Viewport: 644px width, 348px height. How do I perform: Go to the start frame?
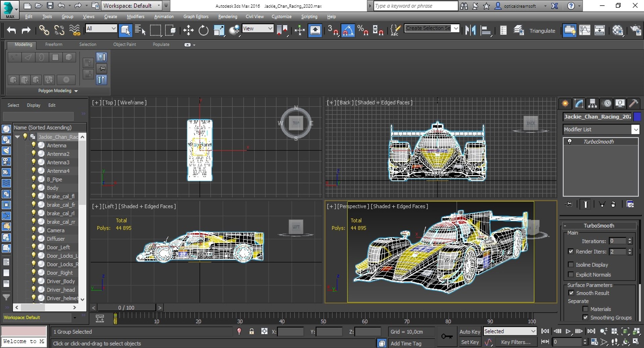click(545, 331)
